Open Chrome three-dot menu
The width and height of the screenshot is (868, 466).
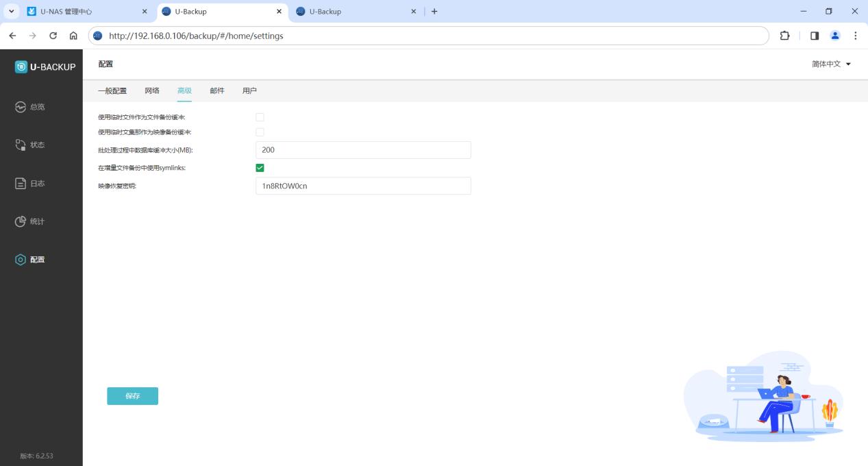pyautogui.click(x=855, y=36)
